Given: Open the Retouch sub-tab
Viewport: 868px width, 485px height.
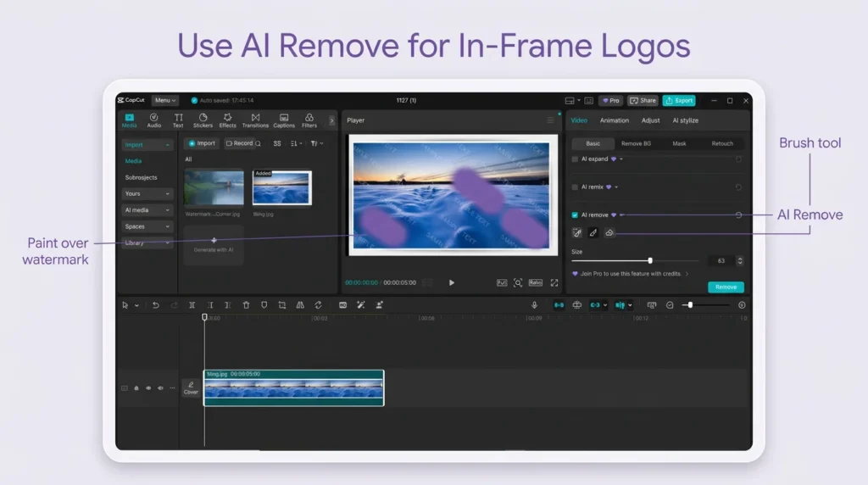Looking at the screenshot, I should click(x=722, y=143).
